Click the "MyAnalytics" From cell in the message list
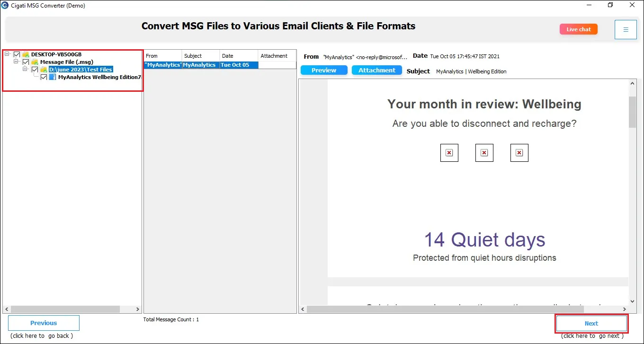The width and height of the screenshot is (644, 344). 163,65
